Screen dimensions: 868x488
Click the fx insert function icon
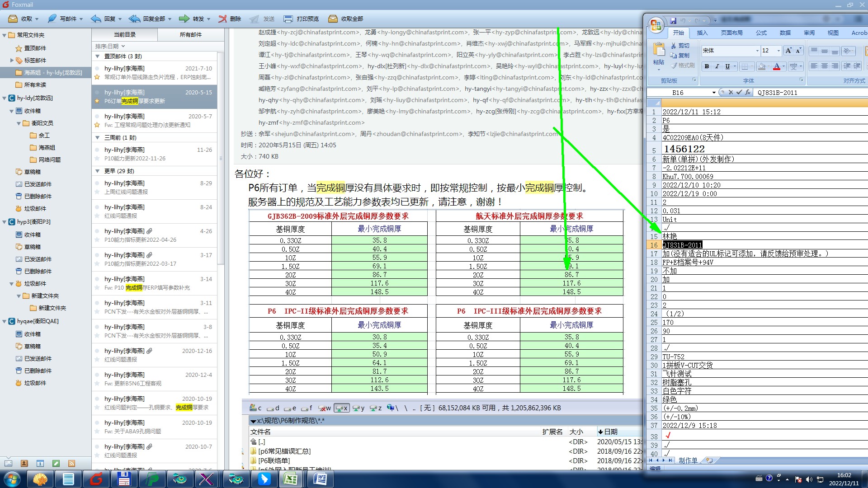tap(748, 92)
